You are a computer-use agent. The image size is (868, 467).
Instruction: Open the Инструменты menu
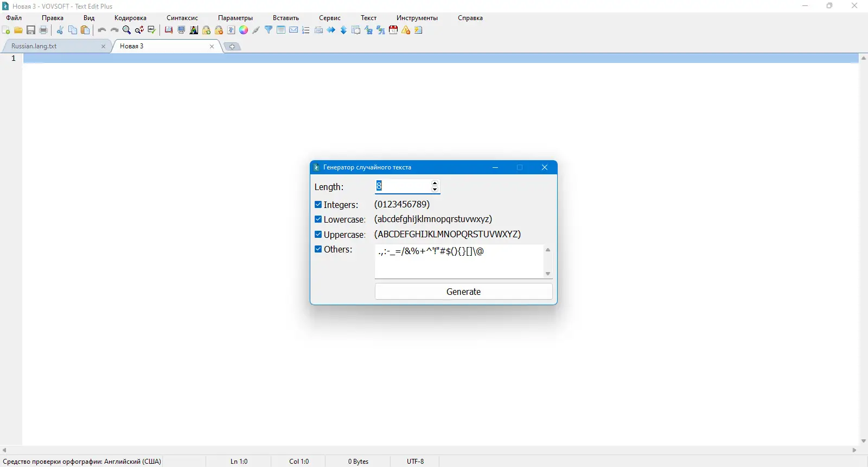[x=417, y=18]
